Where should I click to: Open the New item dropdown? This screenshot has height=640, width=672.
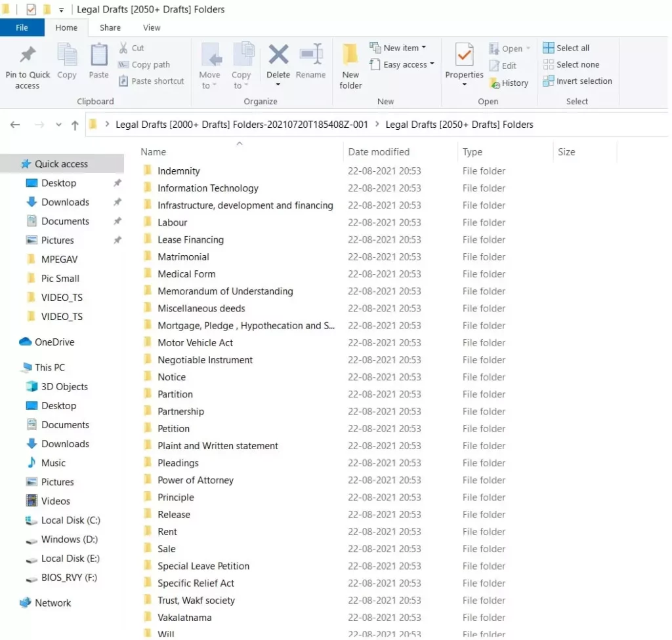[398, 48]
